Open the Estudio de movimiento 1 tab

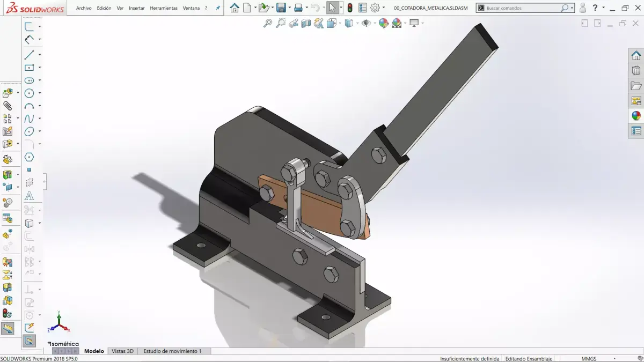pyautogui.click(x=171, y=351)
